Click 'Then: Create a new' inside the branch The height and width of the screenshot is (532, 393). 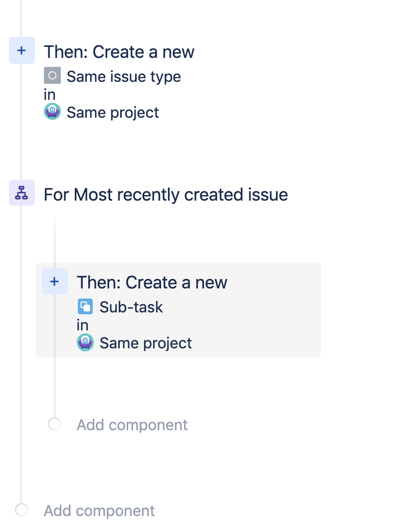point(152,282)
